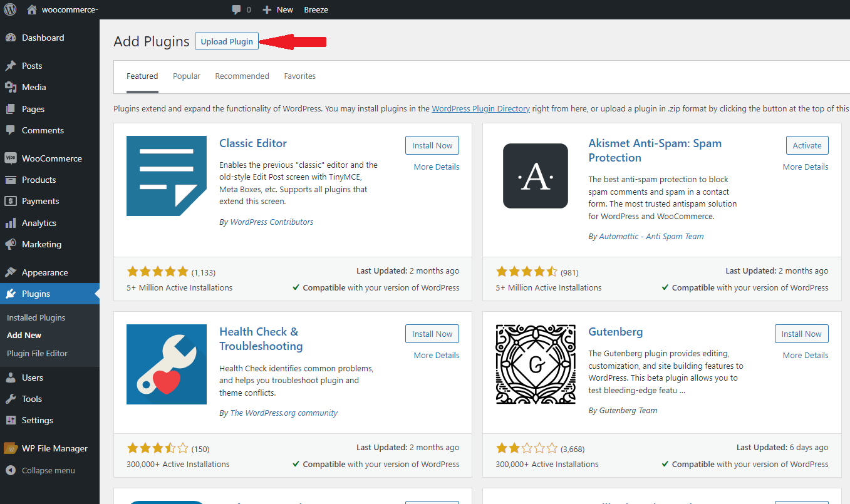Collapse the admin sidebar menu
This screenshot has width=850, height=504.
coord(40,470)
